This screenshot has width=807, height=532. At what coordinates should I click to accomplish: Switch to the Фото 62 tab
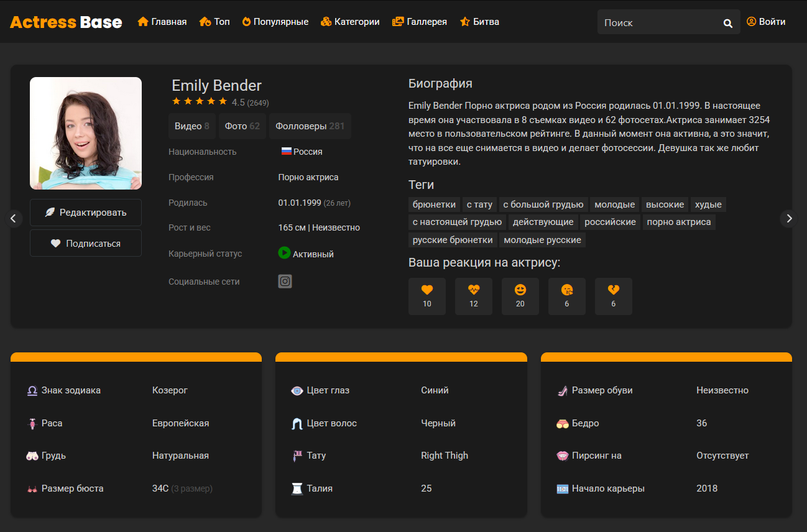pos(242,126)
